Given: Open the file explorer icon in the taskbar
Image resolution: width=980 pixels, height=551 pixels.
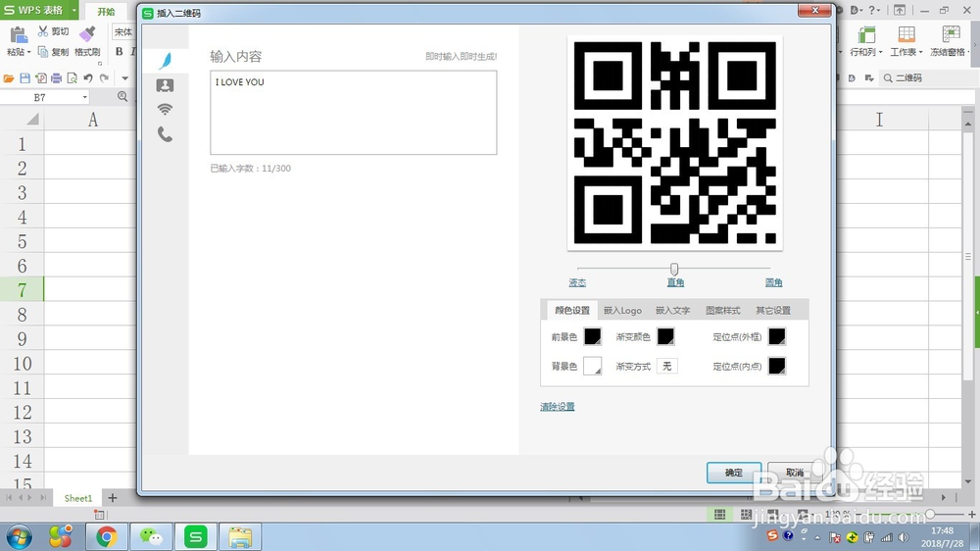Looking at the screenshot, I should click(x=240, y=536).
